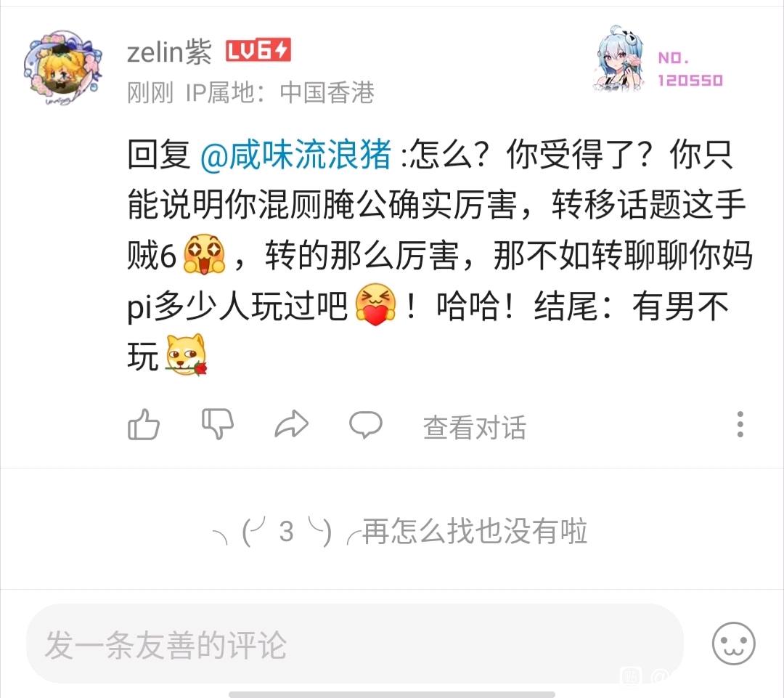
Task: Tap the 再怎么找也没有啦 end-of-list text
Action: [475, 531]
